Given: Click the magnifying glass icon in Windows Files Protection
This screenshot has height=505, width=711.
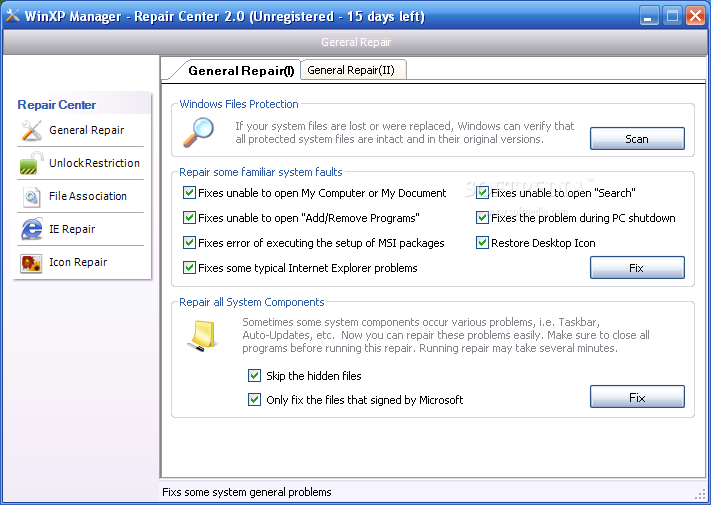Looking at the screenshot, I should point(199,132).
